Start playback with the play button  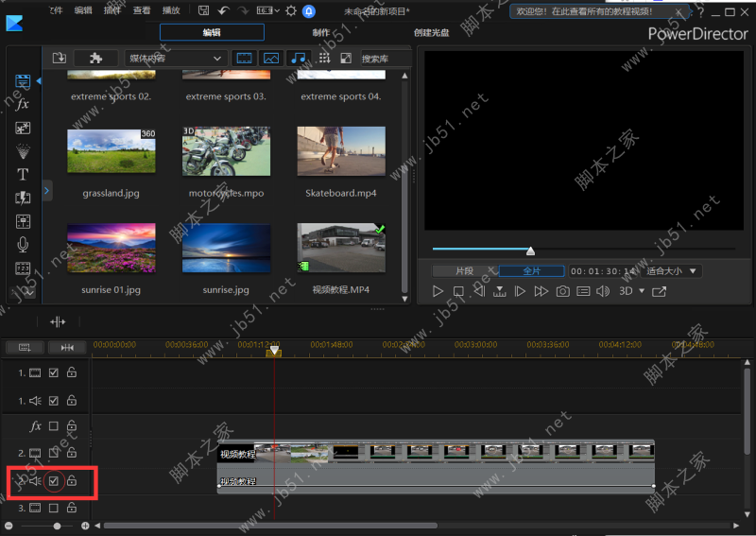pos(438,291)
